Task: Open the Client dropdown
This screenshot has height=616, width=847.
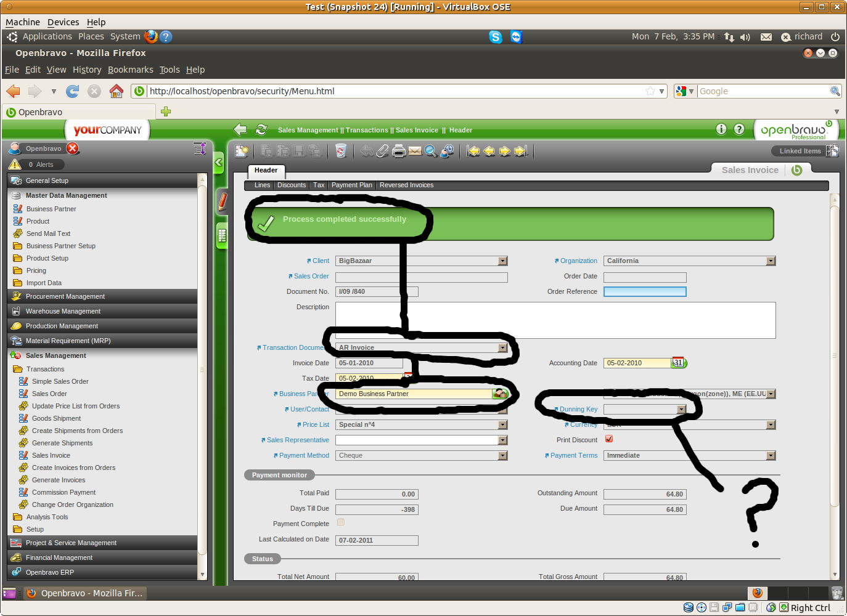Action: (x=503, y=261)
